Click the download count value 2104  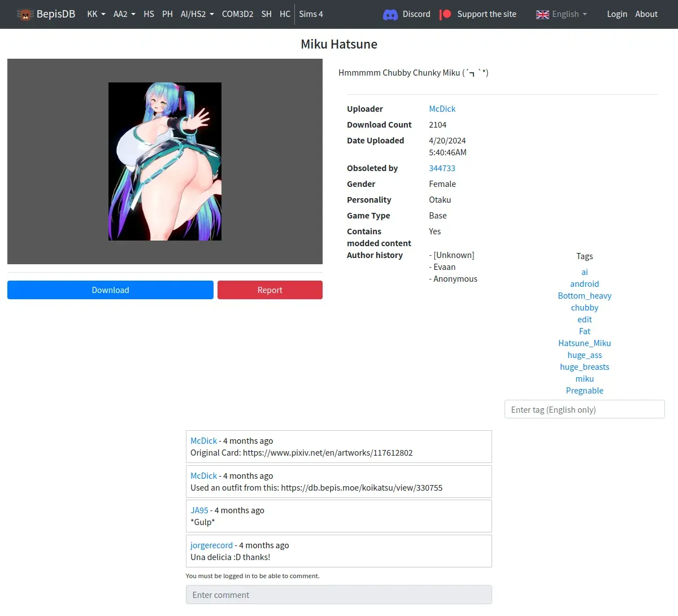click(437, 125)
